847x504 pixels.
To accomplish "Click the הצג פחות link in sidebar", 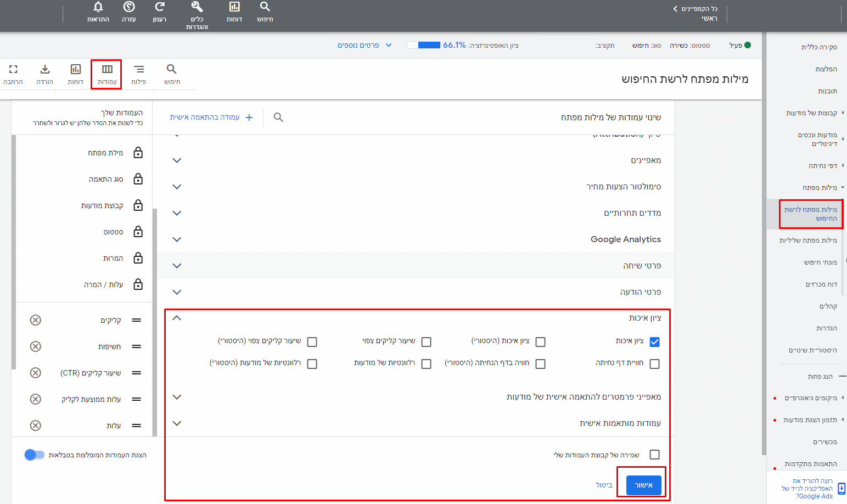I will [820, 377].
